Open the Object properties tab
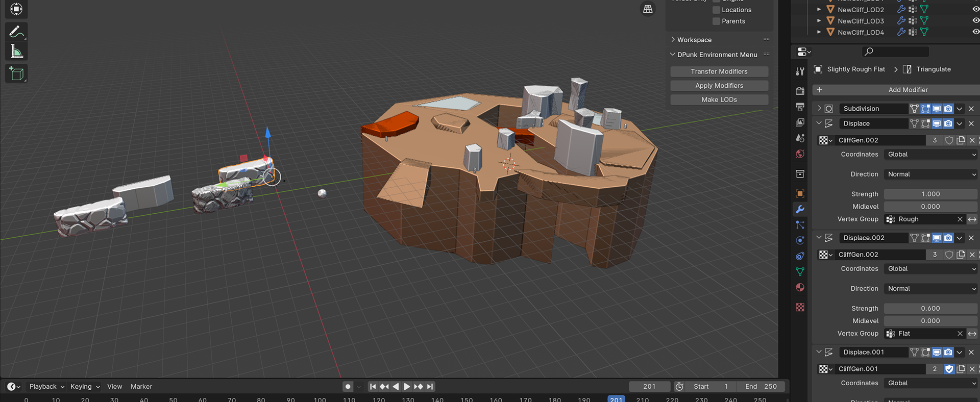 [800, 193]
